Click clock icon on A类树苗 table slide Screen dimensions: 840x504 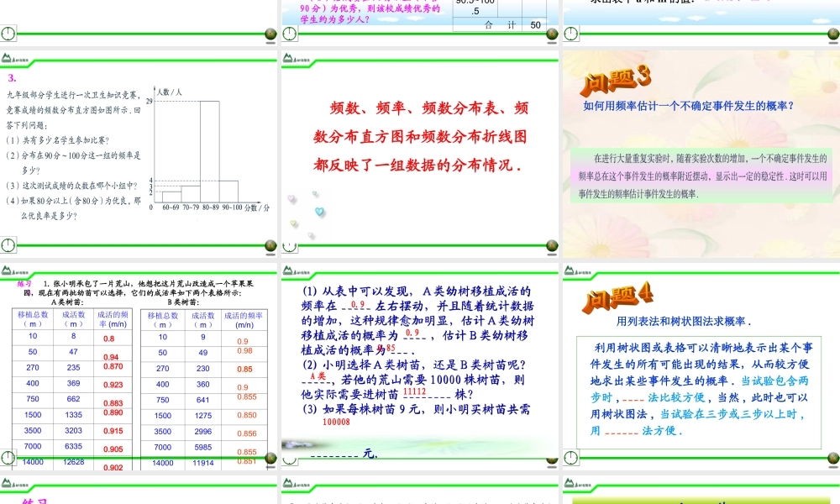tap(8, 458)
